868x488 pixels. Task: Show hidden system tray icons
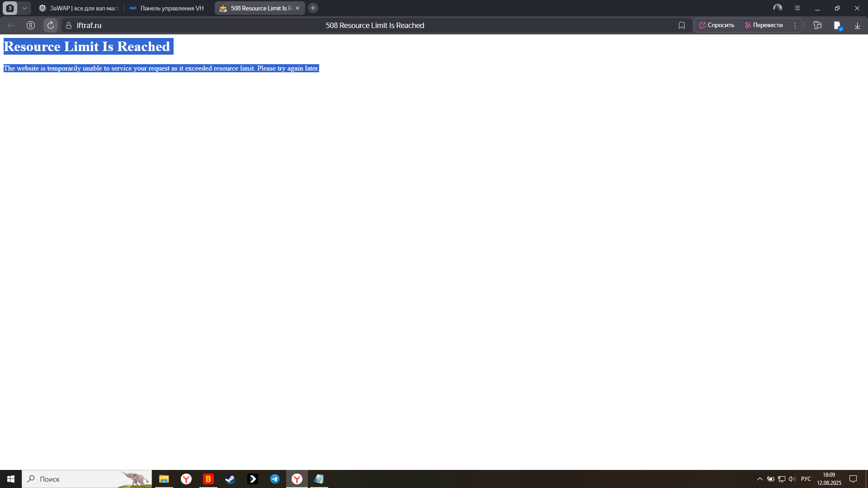tap(760, 479)
